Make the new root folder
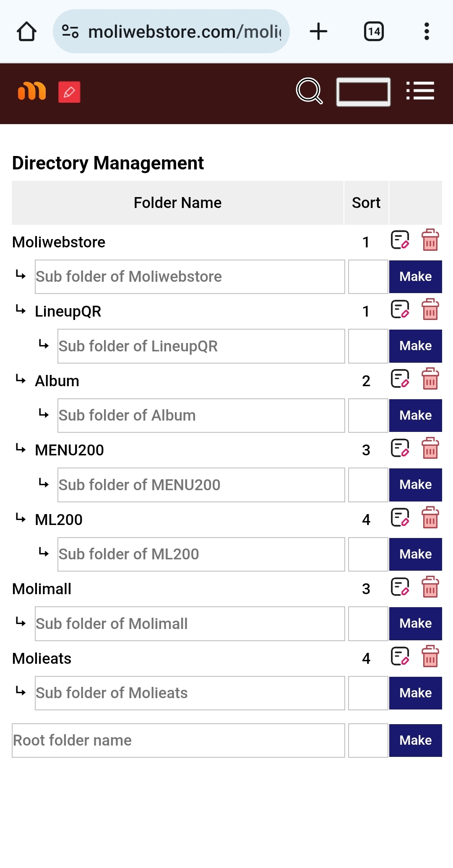 (x=415, y=741)
